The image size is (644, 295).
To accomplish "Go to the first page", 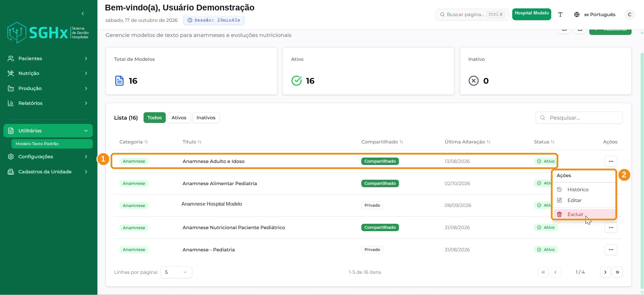I will click(x=543, y=272).
